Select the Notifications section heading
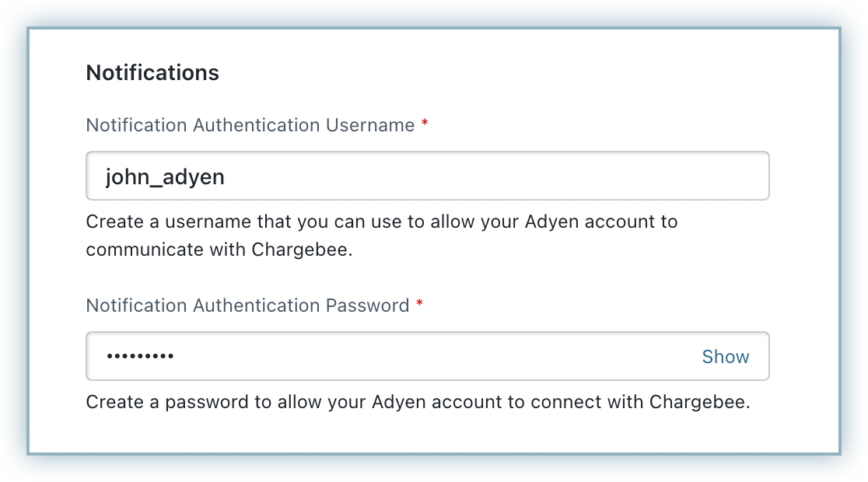 [152, 72]
